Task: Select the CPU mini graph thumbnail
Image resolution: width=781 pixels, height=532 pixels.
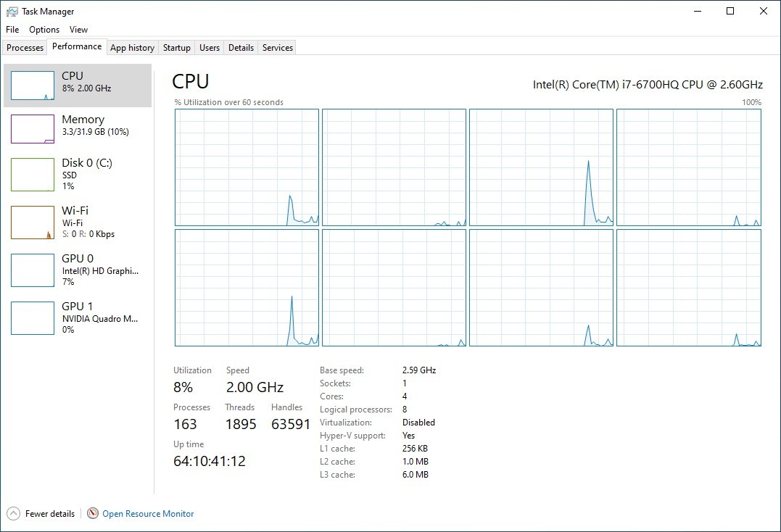Action: pos(33,85)
